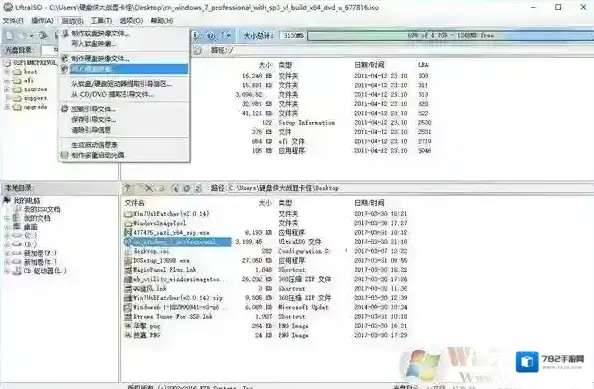Select 新加卷(F:) drive in local tree

[40, 253]
